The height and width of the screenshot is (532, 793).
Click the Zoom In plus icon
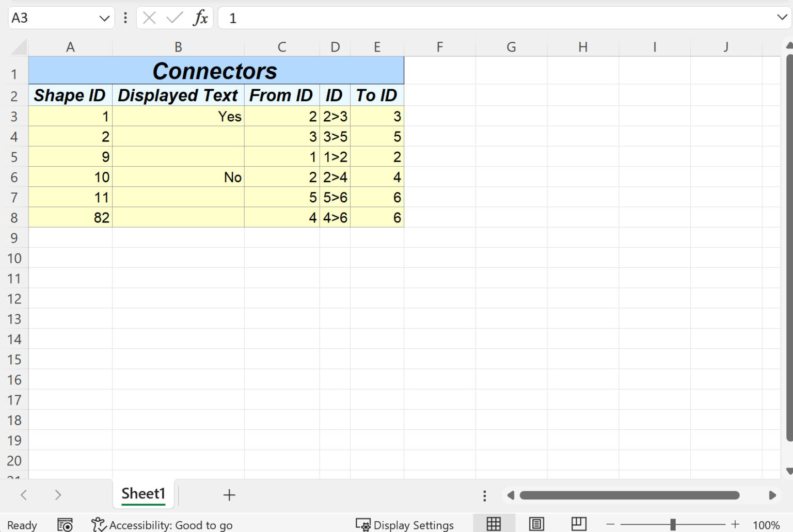(735, 525)
